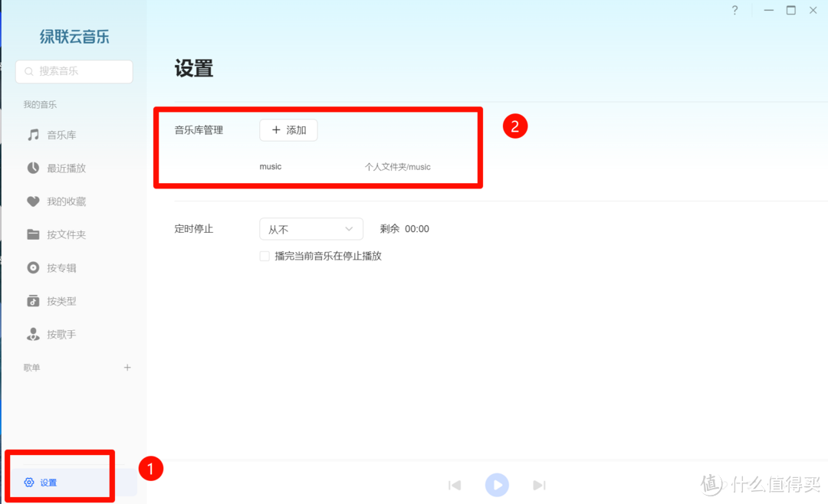The height and width of the screenshot is (504, 828).
Task: Click the 绿联云音乐 app logo
Action: tap(75, 36)
